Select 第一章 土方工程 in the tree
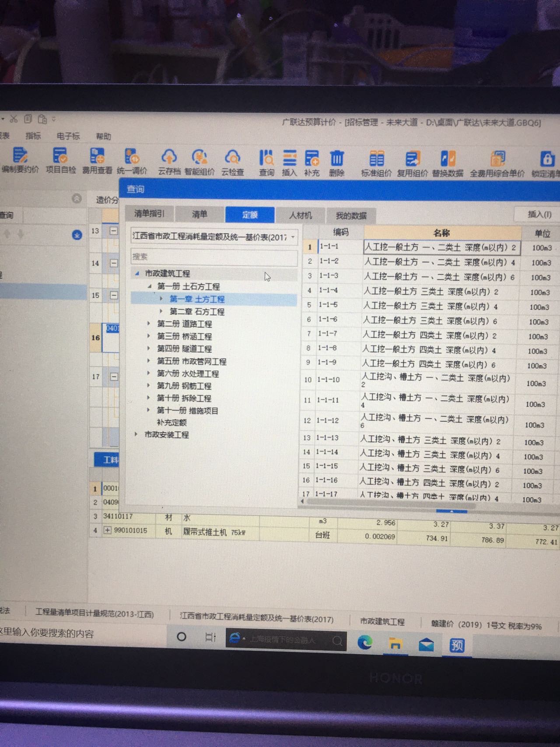Screen dimensions: 560x747 tap(197, 299)
